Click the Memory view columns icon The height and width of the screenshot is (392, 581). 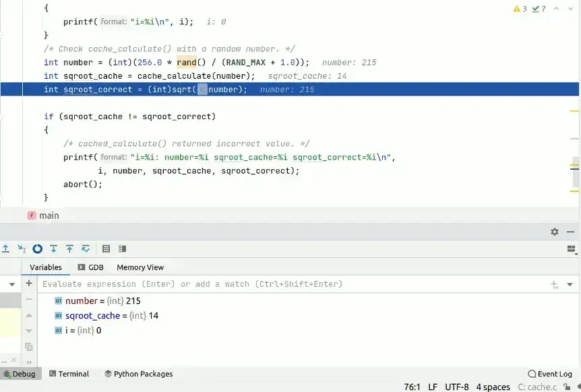point(122,249)
